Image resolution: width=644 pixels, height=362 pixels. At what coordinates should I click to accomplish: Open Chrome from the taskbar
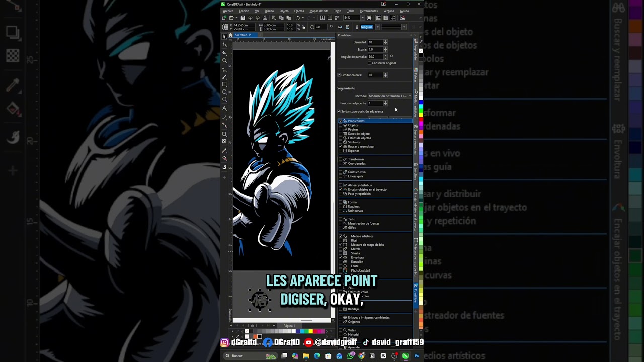coord(361,356)
